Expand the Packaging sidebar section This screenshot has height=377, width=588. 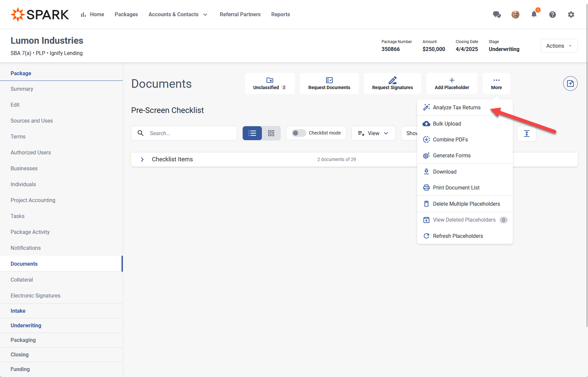tap(61, 340)
